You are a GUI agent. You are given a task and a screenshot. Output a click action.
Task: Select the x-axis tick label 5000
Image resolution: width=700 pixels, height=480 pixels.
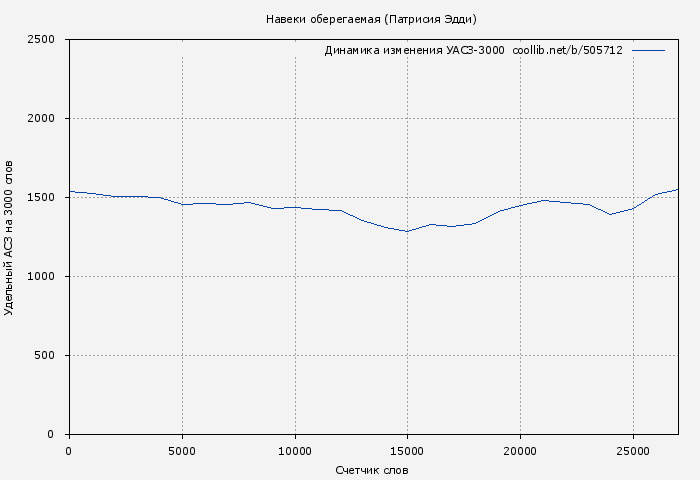[x=181, y=451]
